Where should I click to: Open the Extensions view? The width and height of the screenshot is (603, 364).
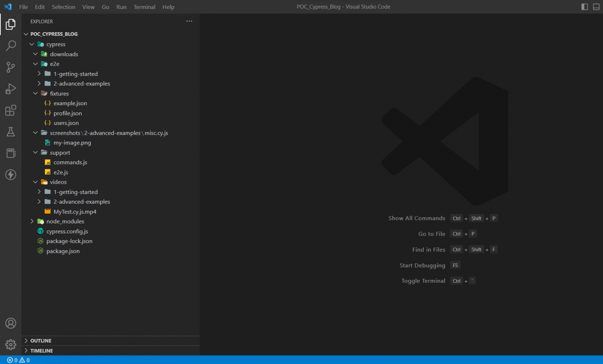(11, 110)
